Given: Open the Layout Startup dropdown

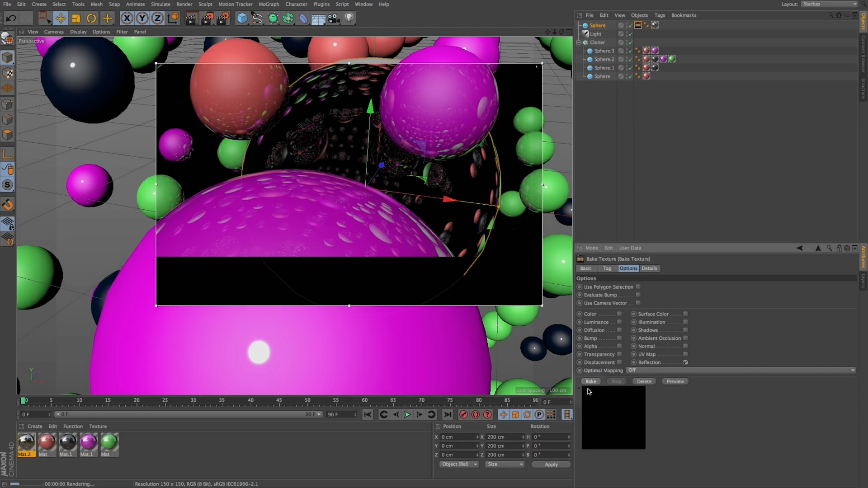Looking at the screenshot, I should pos(829,4).
